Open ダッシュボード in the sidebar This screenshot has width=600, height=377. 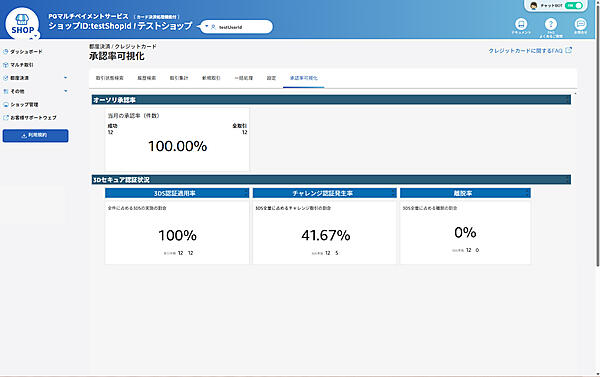click(x=26, y=52)
